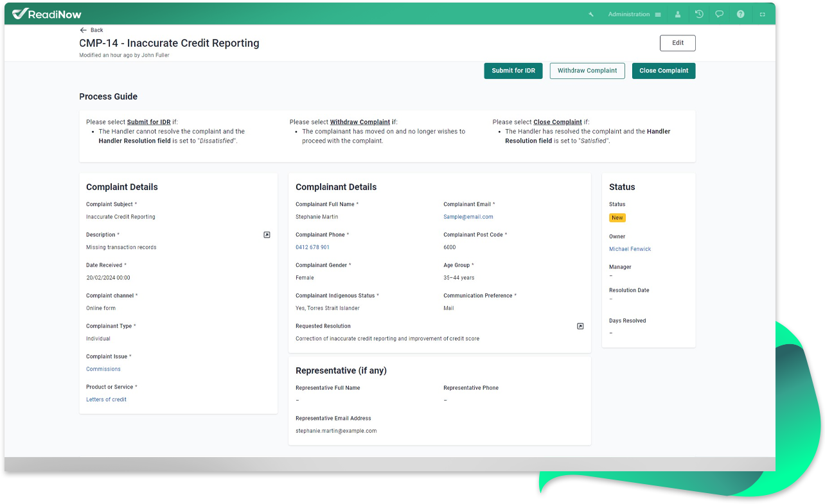Click the Close Complaint button

click(663, 71)
